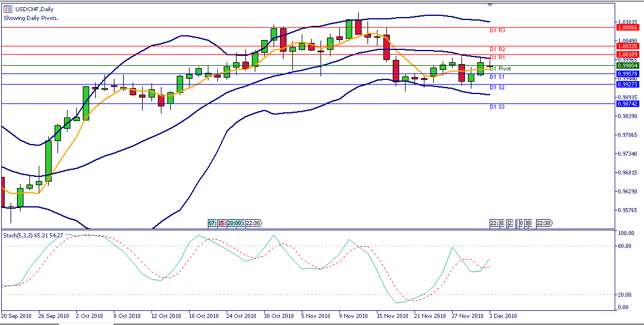
Task: Click the 20:00 event marker on the left
Action: pyautogui.click(x=234, y=223)
